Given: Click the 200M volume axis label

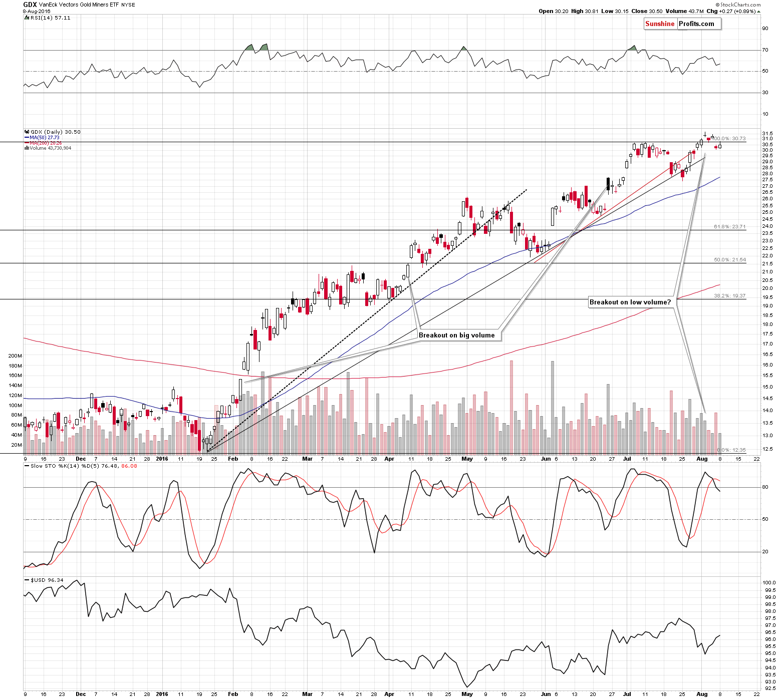Looking at the screenshot, I should (15, 356).
